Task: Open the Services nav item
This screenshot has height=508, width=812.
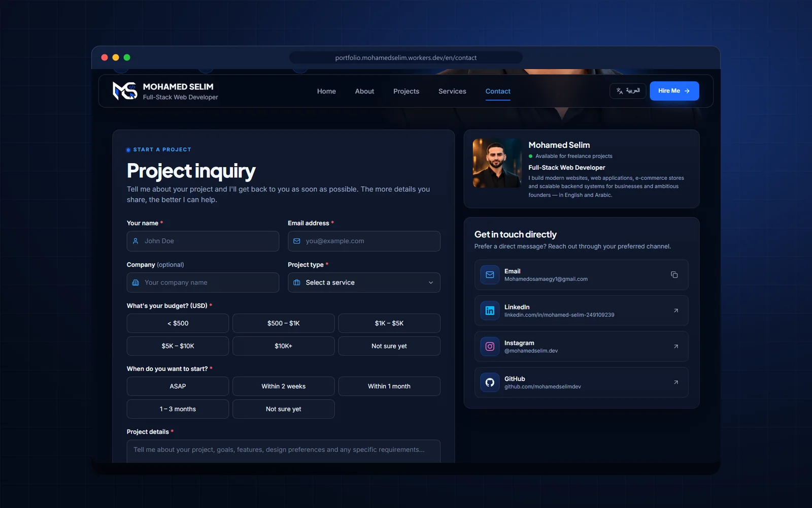Action: point(452,91)
